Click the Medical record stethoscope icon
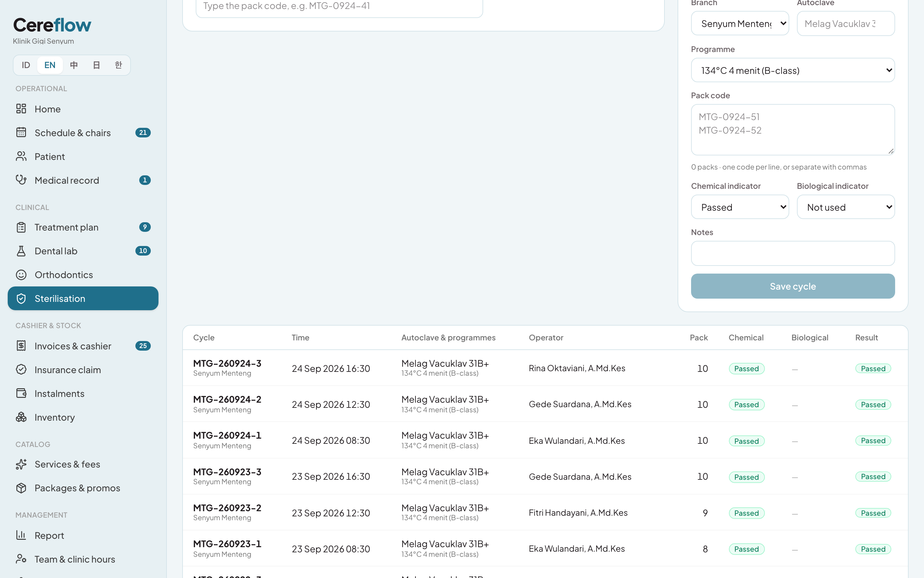 pos(21,180)
